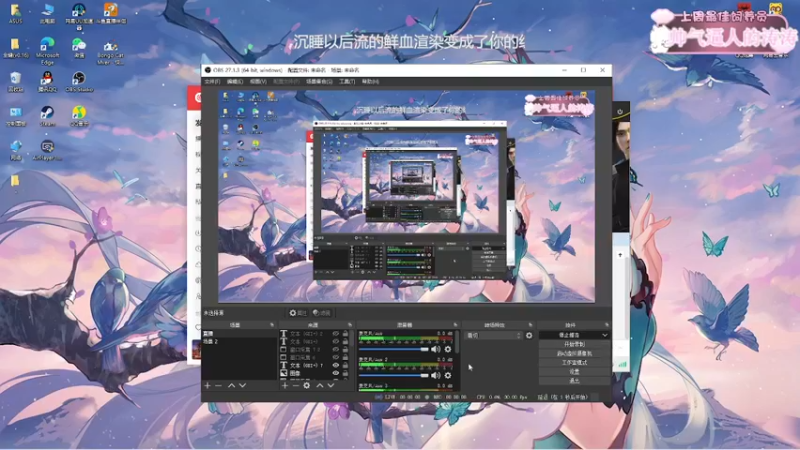Mute the 麦克风/Aux channel speaker icon
Screen dimensions: 800x450
pos(435,349)
